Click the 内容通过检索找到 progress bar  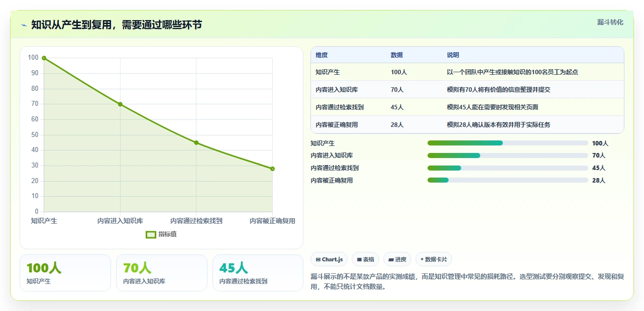point(507,168)
